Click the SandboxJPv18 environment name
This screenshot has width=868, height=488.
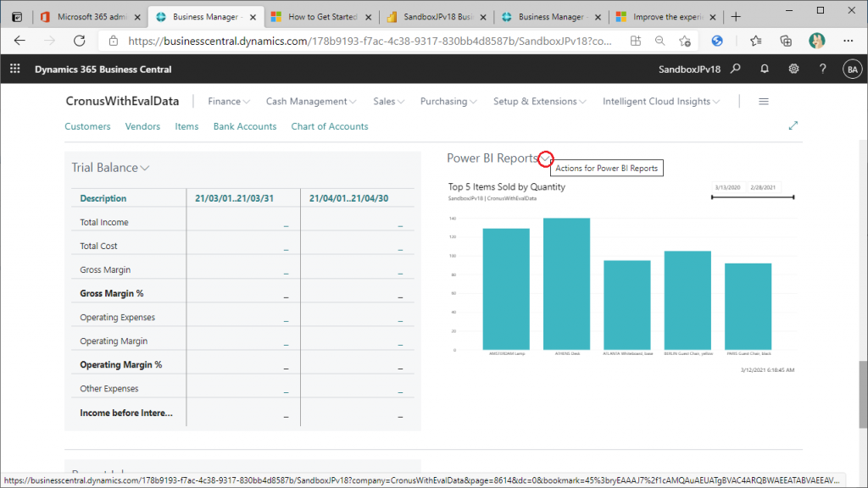coord(689,69)
